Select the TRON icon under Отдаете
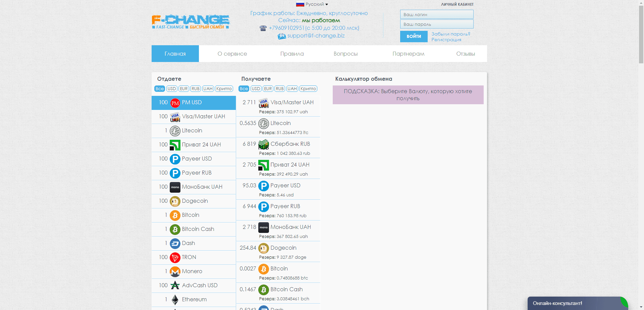644x310 pixels. coord(175,257)
